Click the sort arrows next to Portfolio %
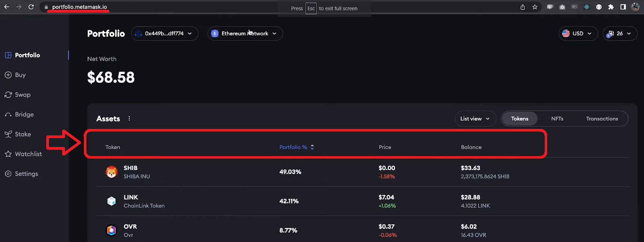644x242 pixels. pyautogui.click(x=312, y=147)
